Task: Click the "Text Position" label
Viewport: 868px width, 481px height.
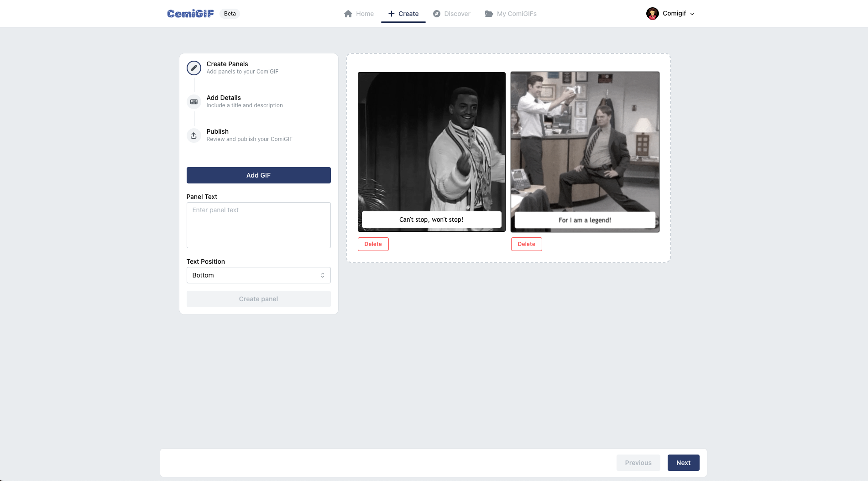Action: [205, 261]
